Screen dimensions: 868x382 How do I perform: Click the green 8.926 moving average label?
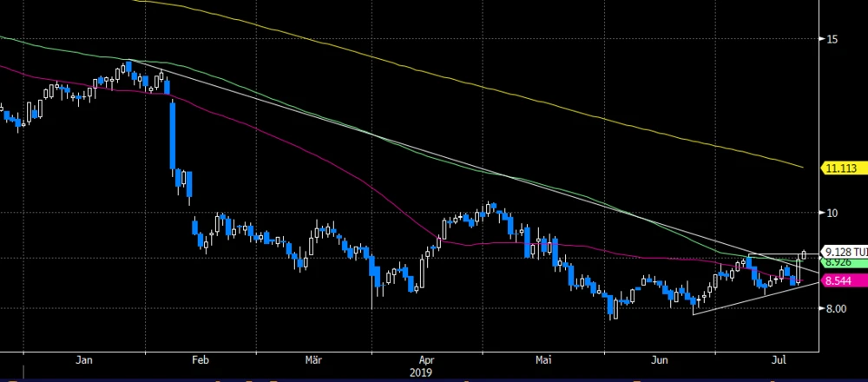coord(838,262)
